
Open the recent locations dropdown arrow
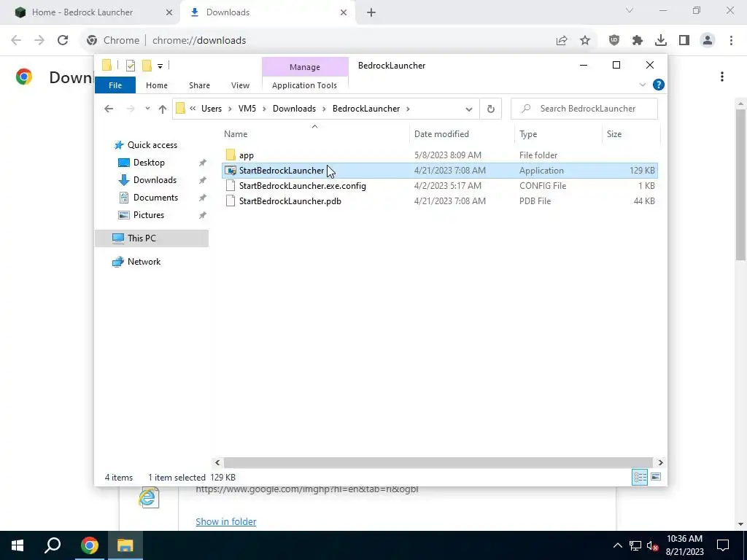[x=147, y=109]
